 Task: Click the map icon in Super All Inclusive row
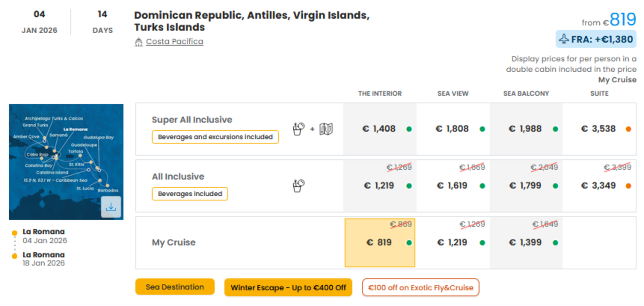tap(326, 129)
